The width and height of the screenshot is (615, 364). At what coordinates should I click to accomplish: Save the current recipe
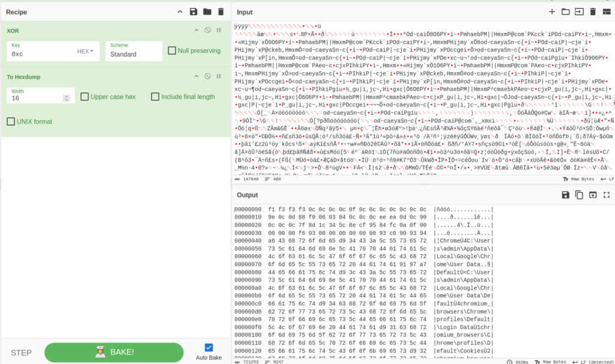click(193, 12)
